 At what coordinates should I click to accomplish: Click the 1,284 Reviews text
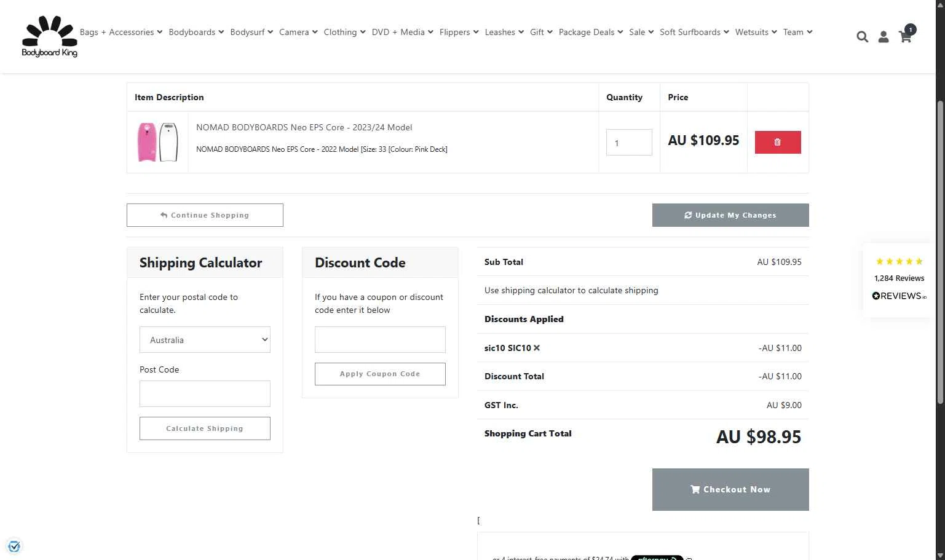(x=899, y=278)
